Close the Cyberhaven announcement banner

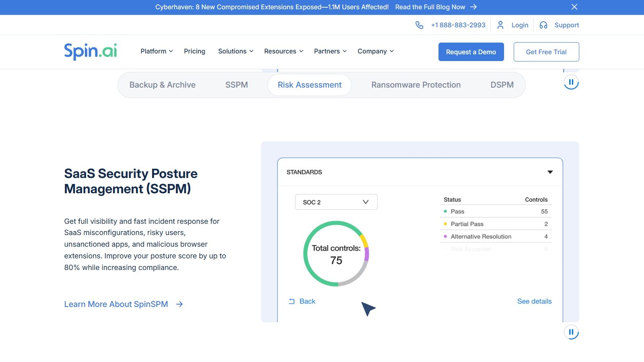(x=574, y=7)
